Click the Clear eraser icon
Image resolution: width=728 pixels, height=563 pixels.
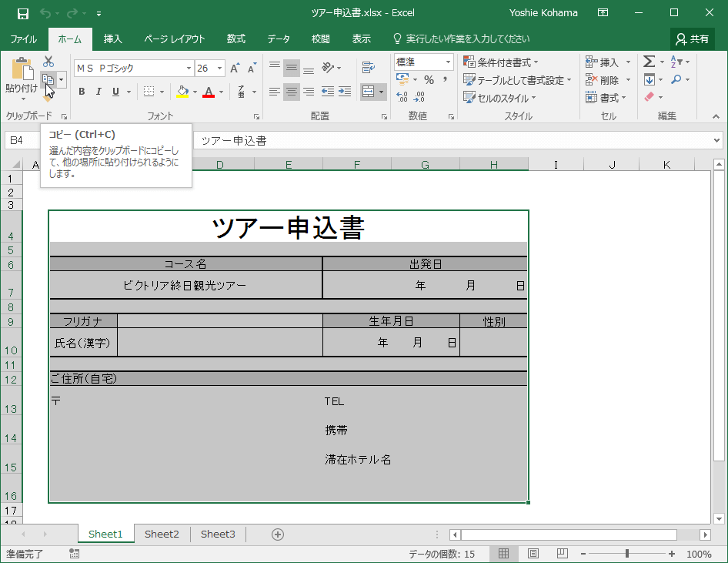(x=649, y=97)
